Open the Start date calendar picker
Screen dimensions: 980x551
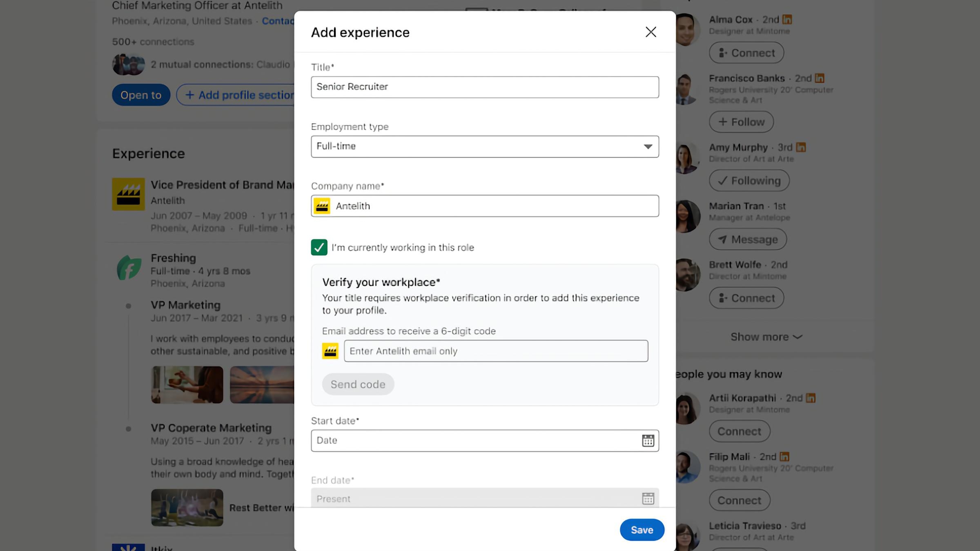pyautogui.click(x=648, y=440)
